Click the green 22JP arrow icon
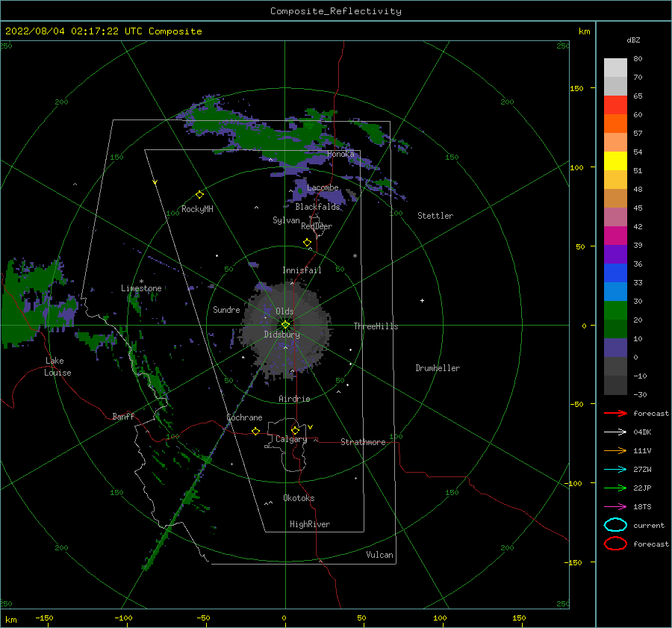Image resolution: width=672 pixels, height=628 pixels. click(615, 488)
